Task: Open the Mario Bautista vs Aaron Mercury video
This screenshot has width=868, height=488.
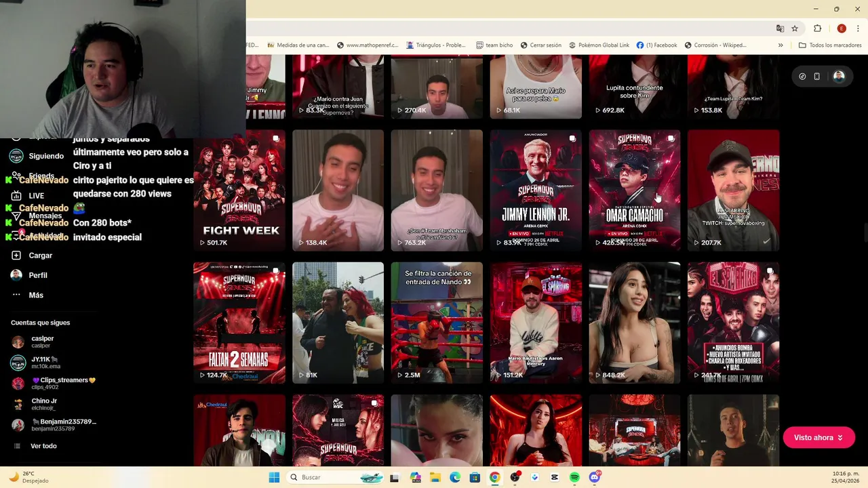Action: (x=536, y=323)
